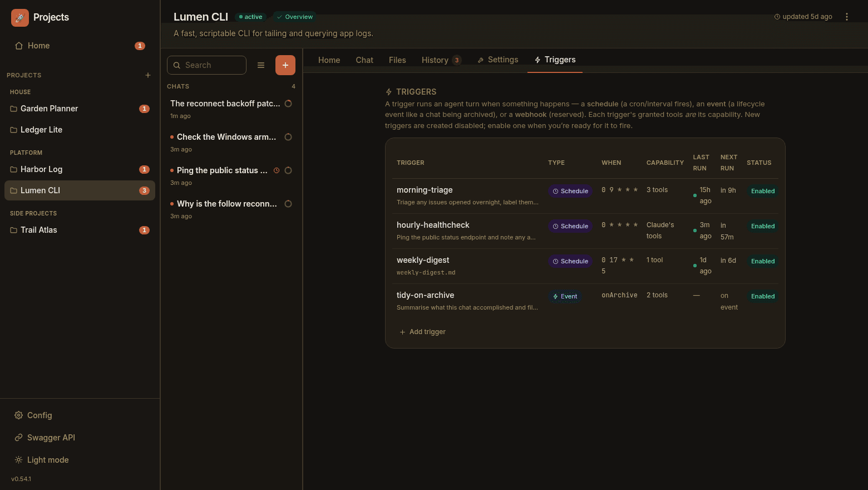Click the Config gear icon
Image resolution: width=868 pixels, height=490 pixels.
pyautogui.click(x=18, y=415)
